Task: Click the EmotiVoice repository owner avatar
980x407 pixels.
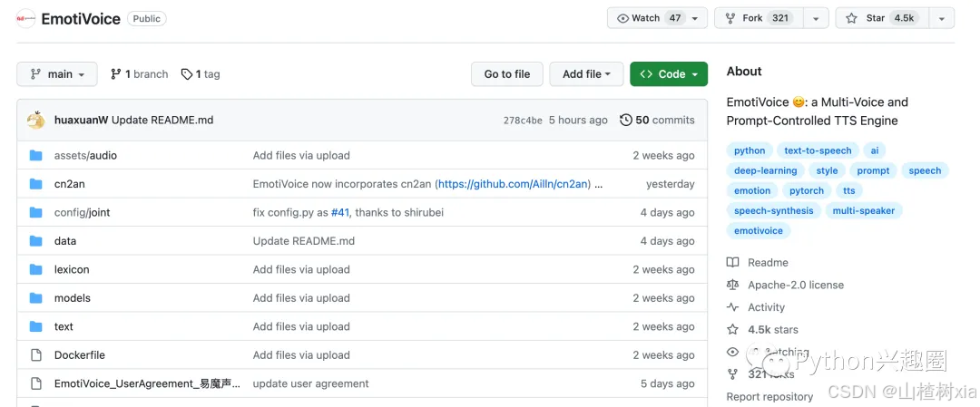Action: 25,19
